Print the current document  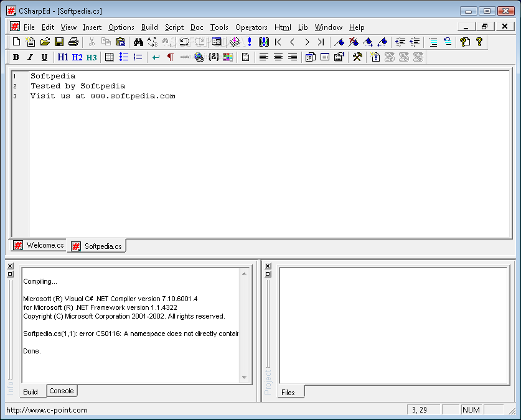click(73, 42)
